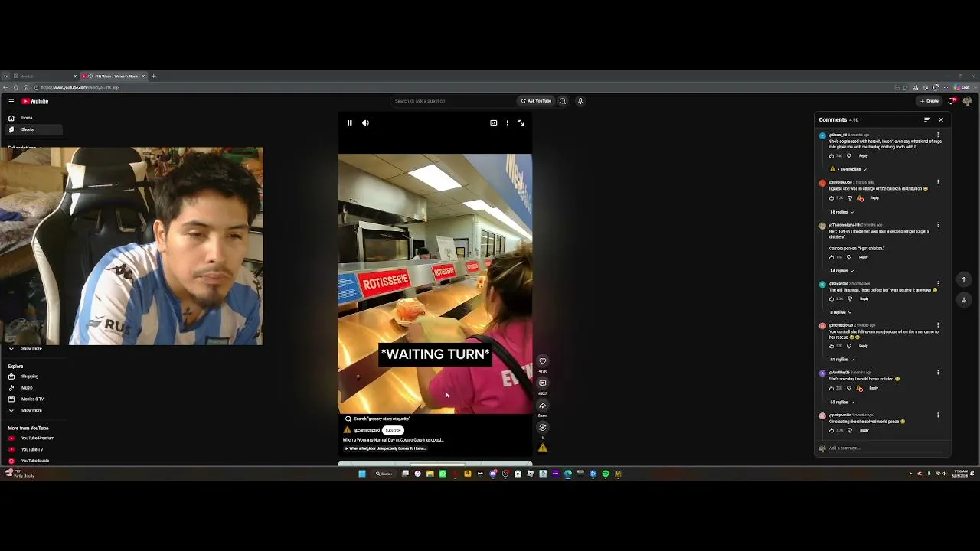Like the Short with the heart button
This screenshot has height=551, width=980.
543,361
